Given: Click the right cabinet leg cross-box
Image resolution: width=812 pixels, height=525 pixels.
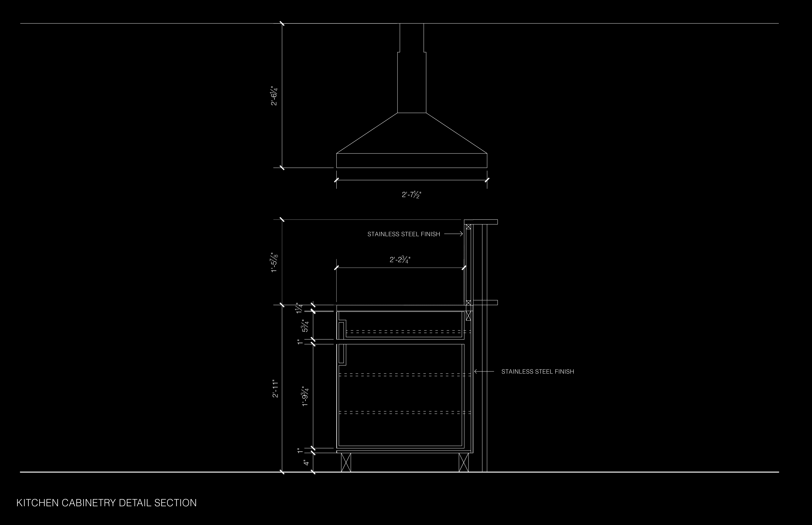Looking at the screenshot, I should click(463, 462).
